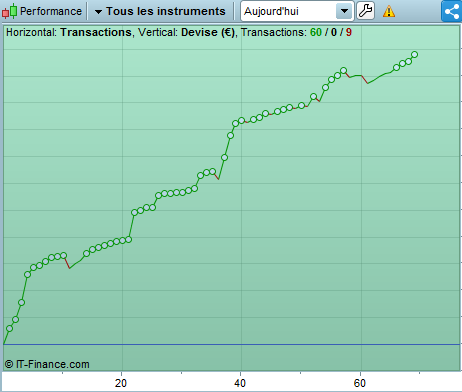Click the 60 label on horizontal axis
This screenshot has height=392, width=462.
(360, 383)
